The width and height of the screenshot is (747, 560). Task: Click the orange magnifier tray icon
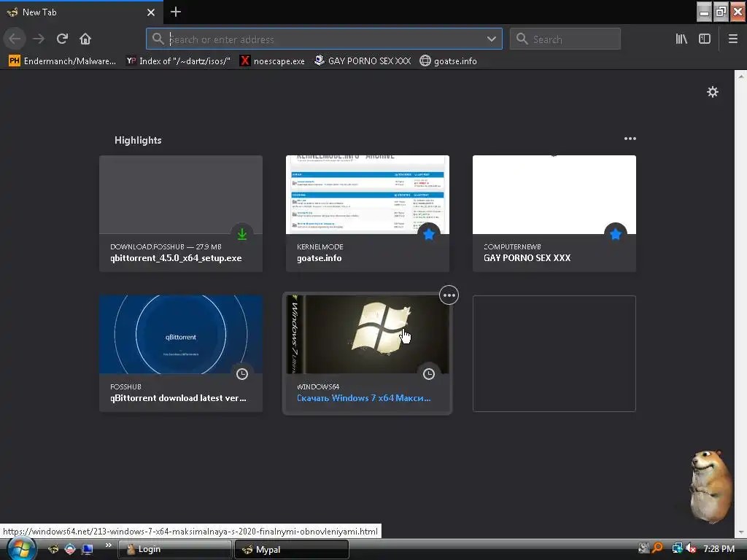657,548
